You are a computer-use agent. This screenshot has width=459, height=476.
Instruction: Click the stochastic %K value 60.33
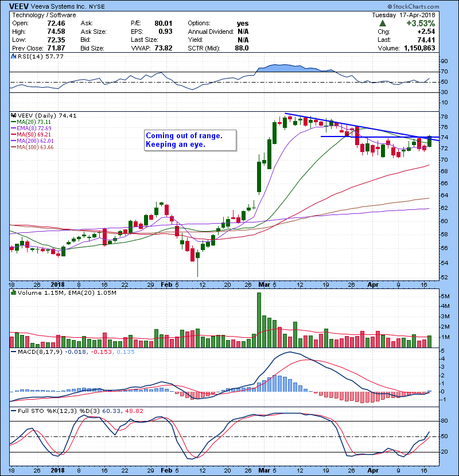pyautogui.click(x=111, y=411)
